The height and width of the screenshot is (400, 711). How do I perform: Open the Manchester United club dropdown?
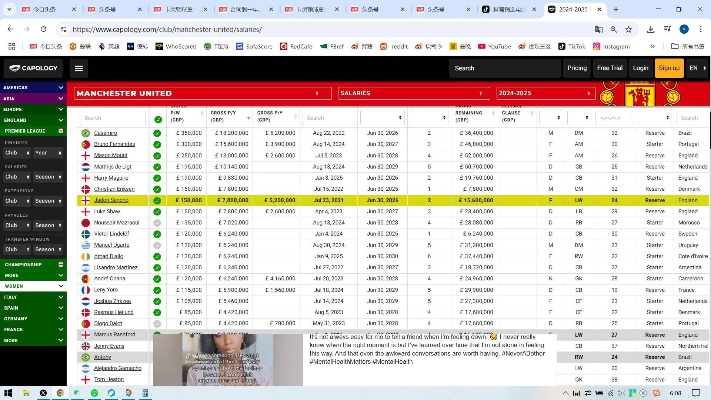click(x=202, y=93)
